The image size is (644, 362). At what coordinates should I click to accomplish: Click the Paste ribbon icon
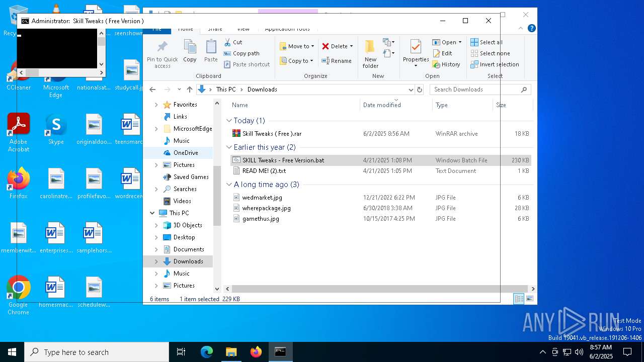click(211, 51)
